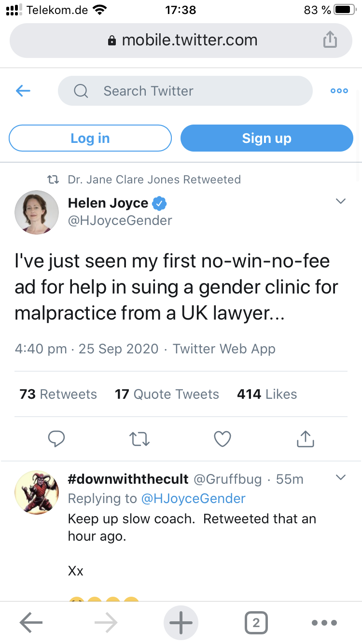View the 73 Retweets list
This screenshot has height=644, width=362.
coord(58,394)
